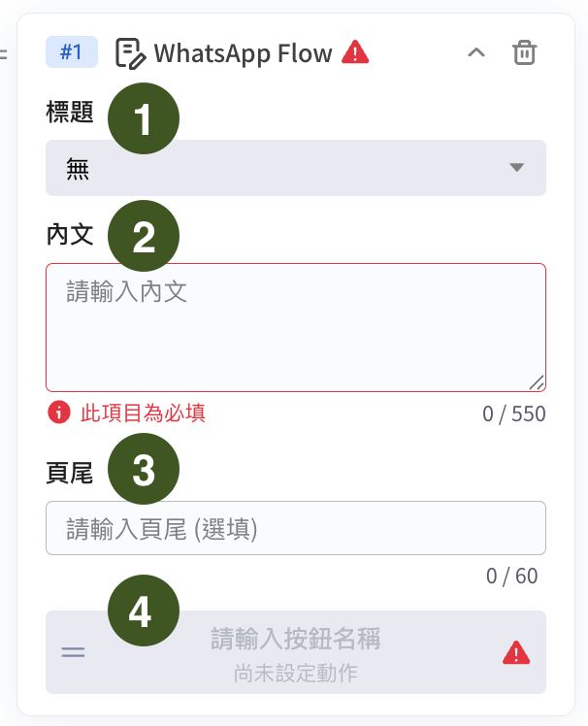Viewport: 588px width, 726px height.
Task: Click the resize handle of the 內文 text area
Action: point(537,382)
